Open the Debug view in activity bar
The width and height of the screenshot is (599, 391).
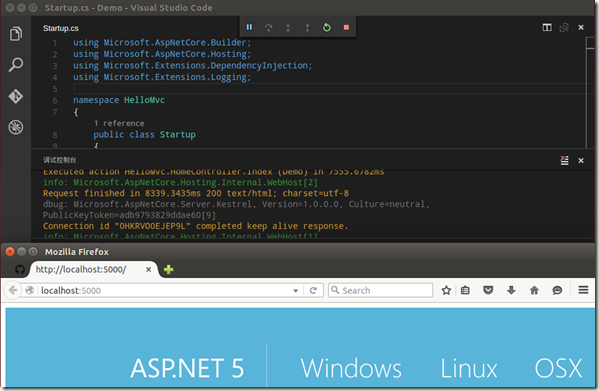(16, 127)
